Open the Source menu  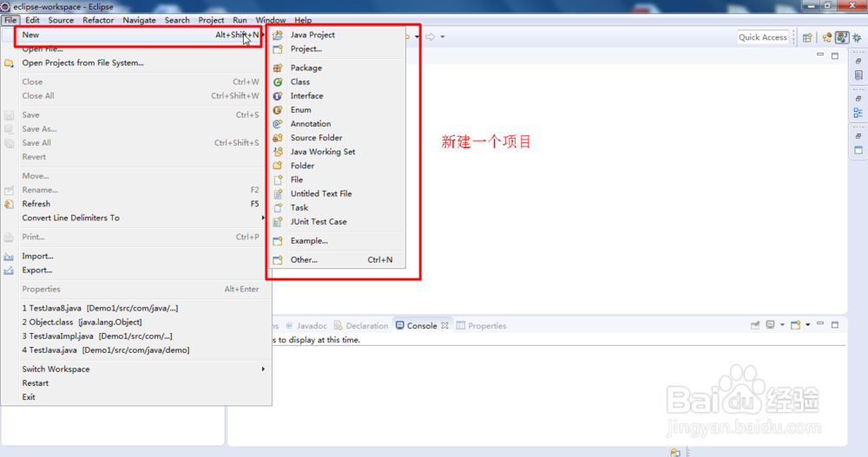click(61, 20)
